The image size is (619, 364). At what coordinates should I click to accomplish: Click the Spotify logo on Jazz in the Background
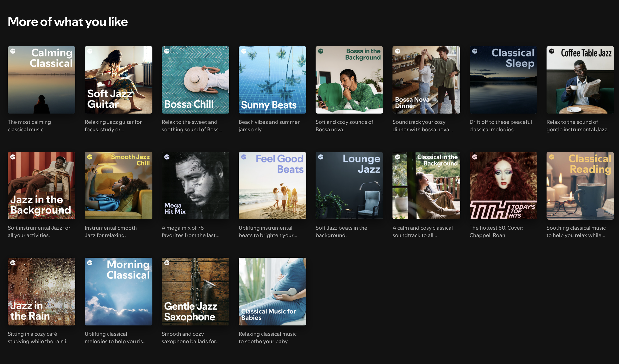tap(13, 157)
